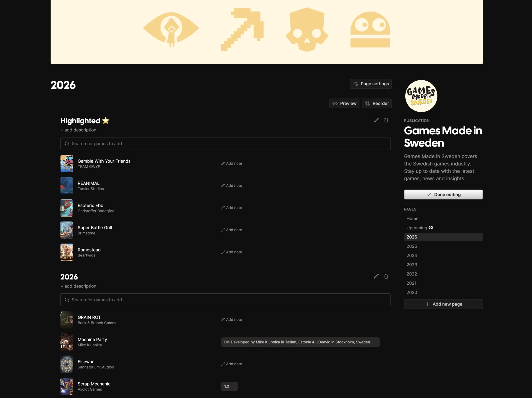Click Elsewar cover thumbnail
Screen dimensions: 532x398
click(67, 364)
